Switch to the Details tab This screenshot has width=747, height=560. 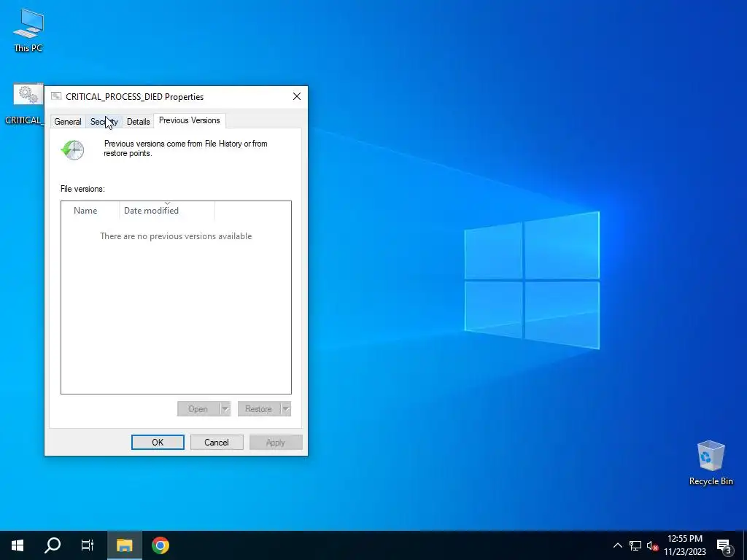[x=138, y=122]
